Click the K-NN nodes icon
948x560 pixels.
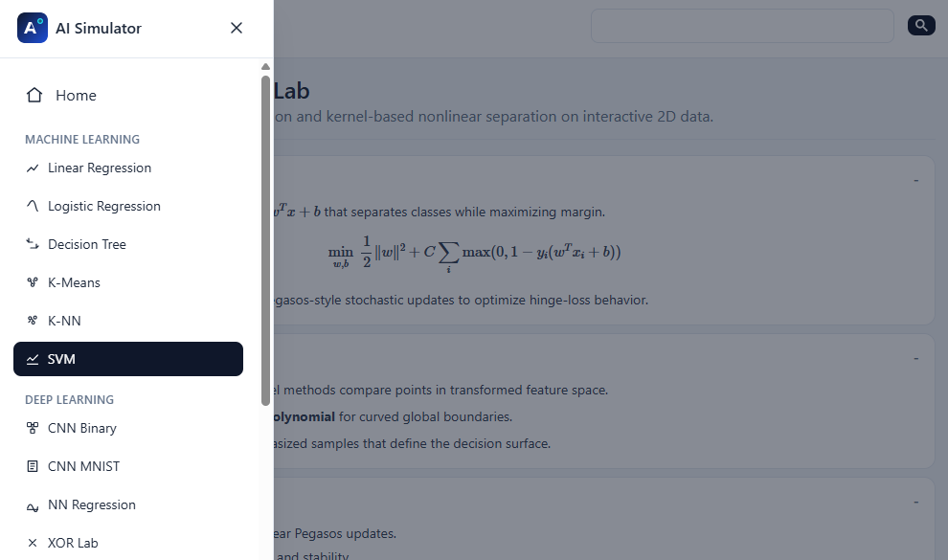pos(32,321)
